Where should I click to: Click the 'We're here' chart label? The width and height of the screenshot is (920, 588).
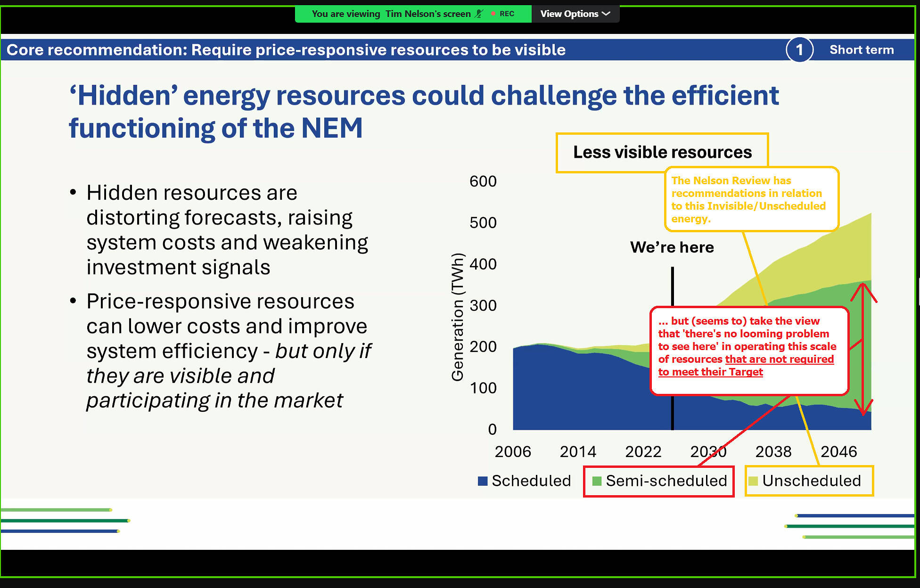coord(672,247)
